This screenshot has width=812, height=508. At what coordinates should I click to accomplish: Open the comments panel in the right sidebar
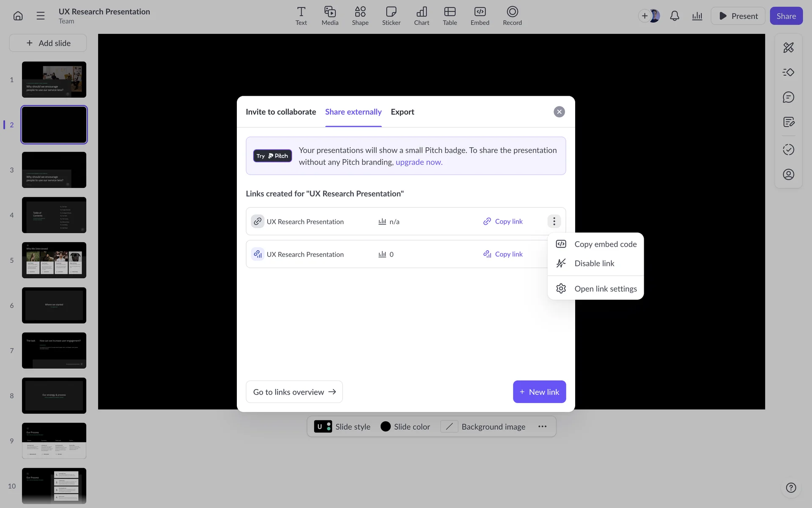[x=788, y=97]
